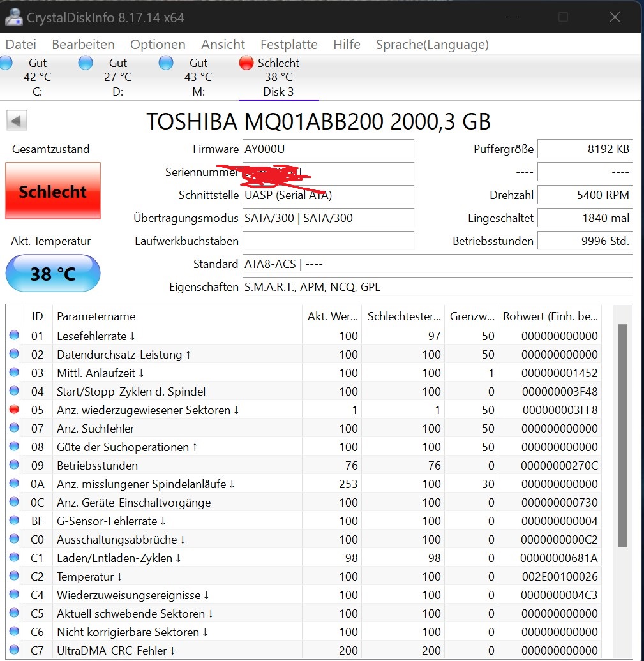The width and height of the screenshot is (644, 661).
Task: Click the Drehzahl value 5400 RPM
Action: coord(585,195)
